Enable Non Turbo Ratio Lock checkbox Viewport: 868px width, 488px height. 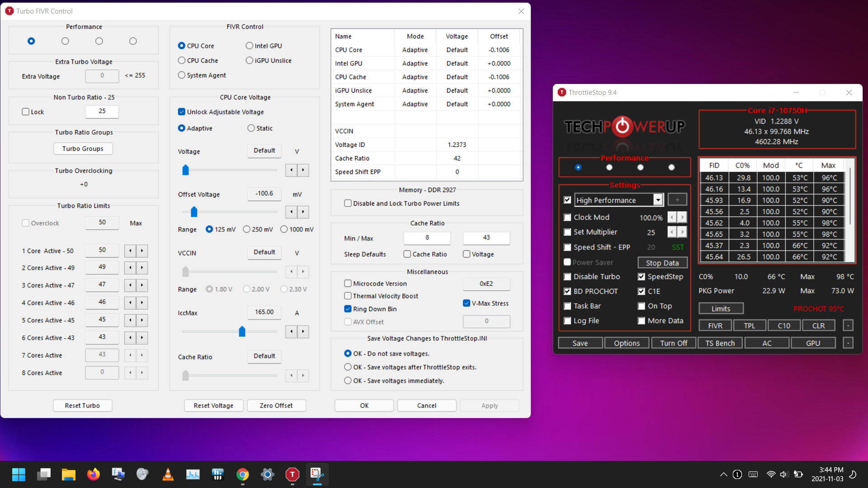click(x=26, y=112)
